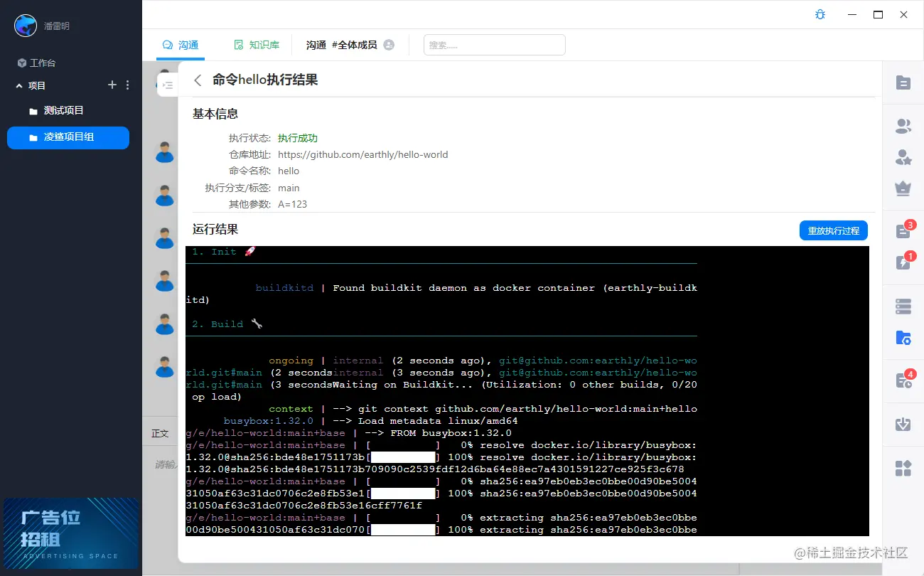
Task: Click the '1. Init' line in terminal output
Action: click(x=225, y=252)
